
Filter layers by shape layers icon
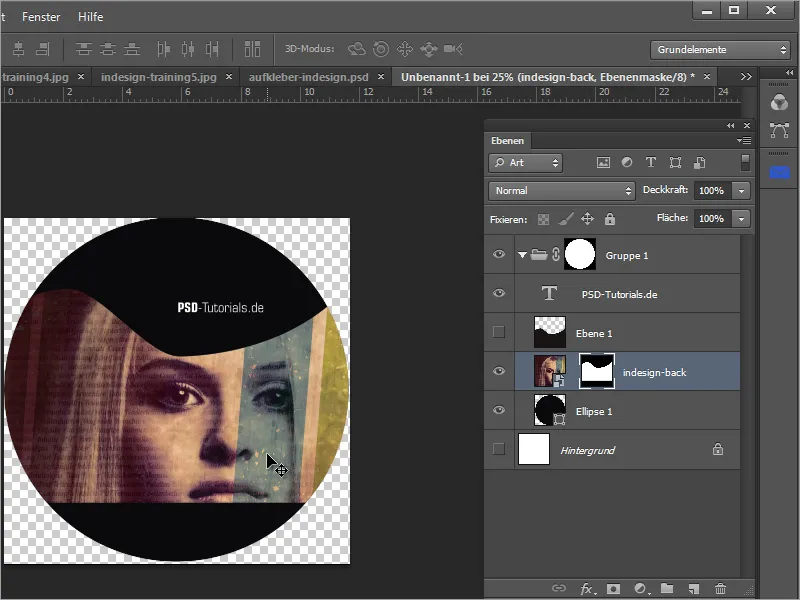pyautogui.click(x=675, y=163)
